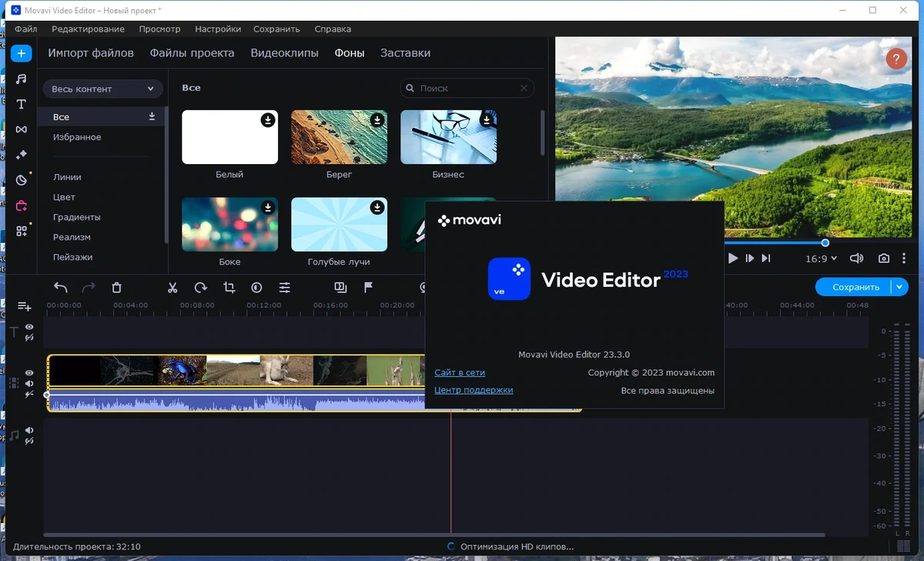This screenshot has width=924, height=561.
Task: Select the Градиенты category
Action: click(x=77, y=217)
